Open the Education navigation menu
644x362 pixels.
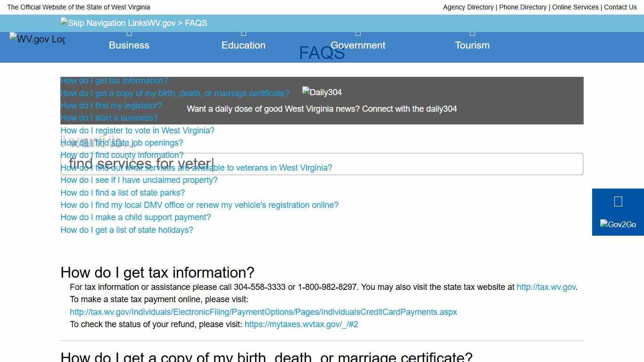(243, 45)
